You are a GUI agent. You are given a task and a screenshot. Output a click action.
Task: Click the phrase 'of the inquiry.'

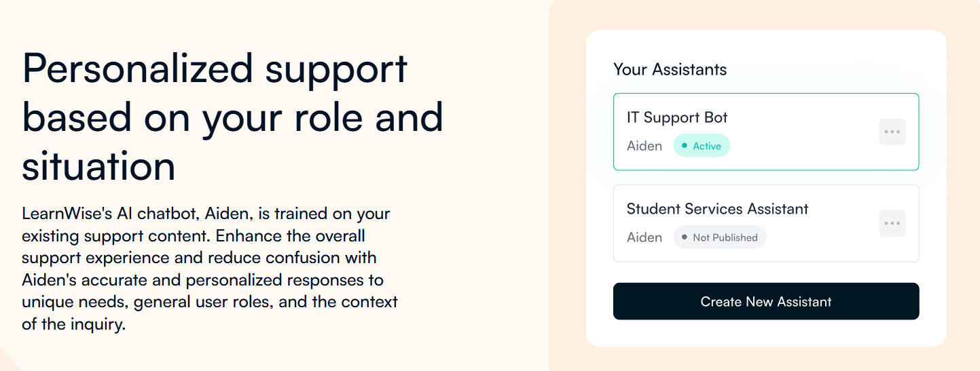tap(74, 324)
